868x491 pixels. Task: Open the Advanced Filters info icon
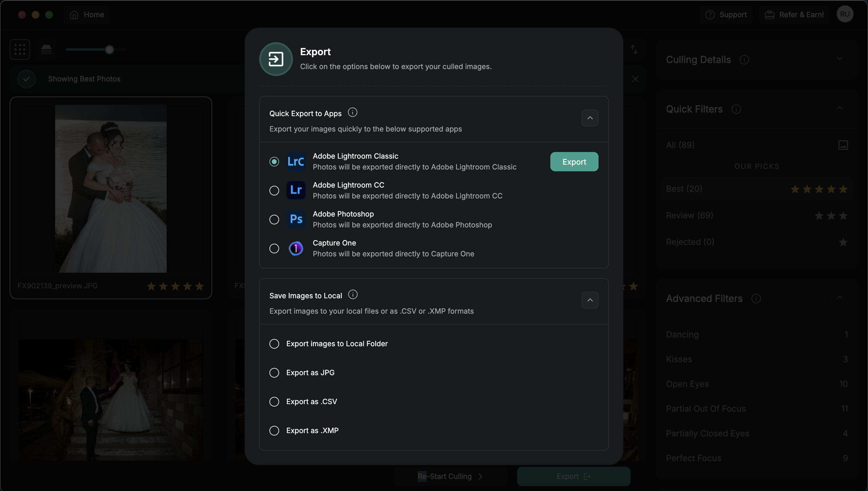[756, 299]
